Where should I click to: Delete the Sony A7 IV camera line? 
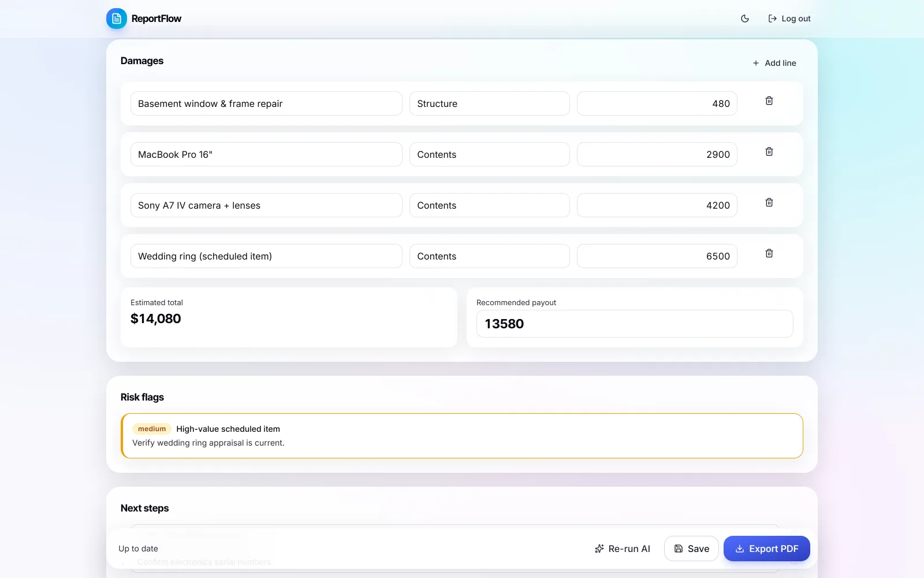click(x=769, y=202)
